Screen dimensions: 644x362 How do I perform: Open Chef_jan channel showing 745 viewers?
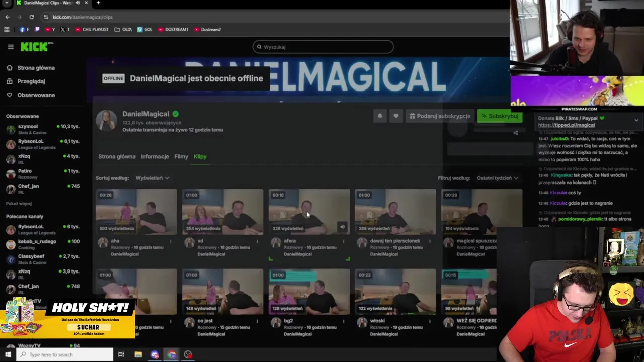point(43,188)
